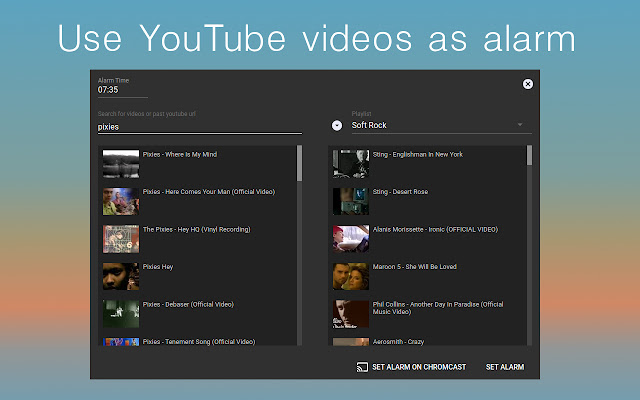Open the Soft Rock playlist dropdown
Screen dimensions: 640x400
point(442,125)
